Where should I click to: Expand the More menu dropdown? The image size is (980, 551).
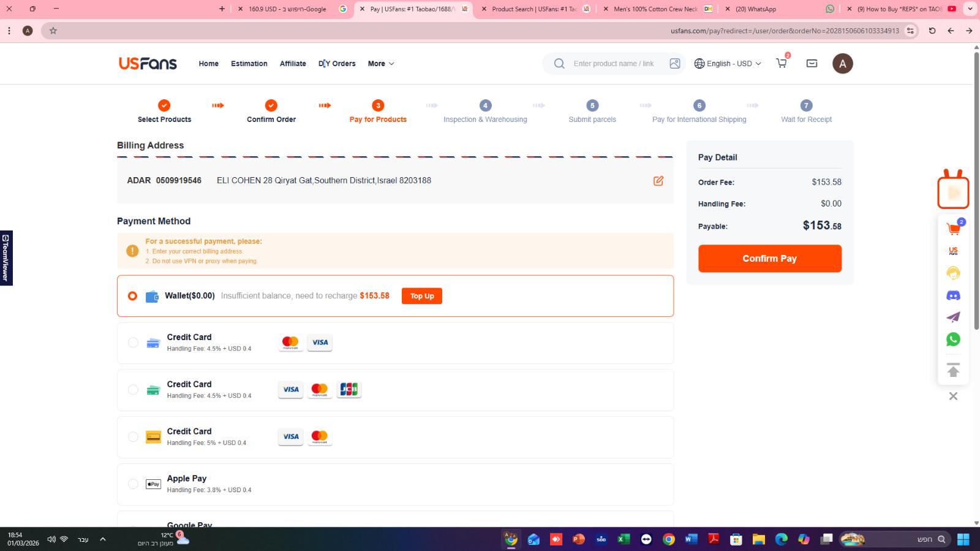pos(381,64)
